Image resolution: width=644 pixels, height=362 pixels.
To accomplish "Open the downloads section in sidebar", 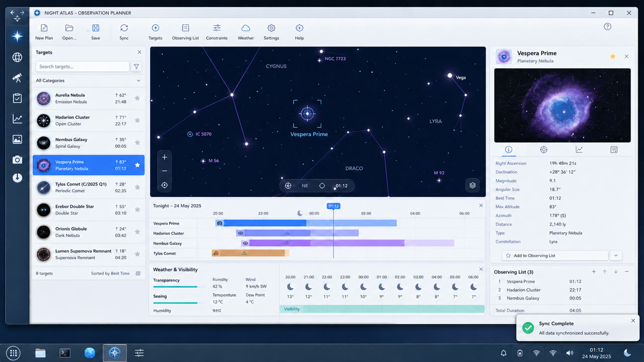I will point(17,178).
